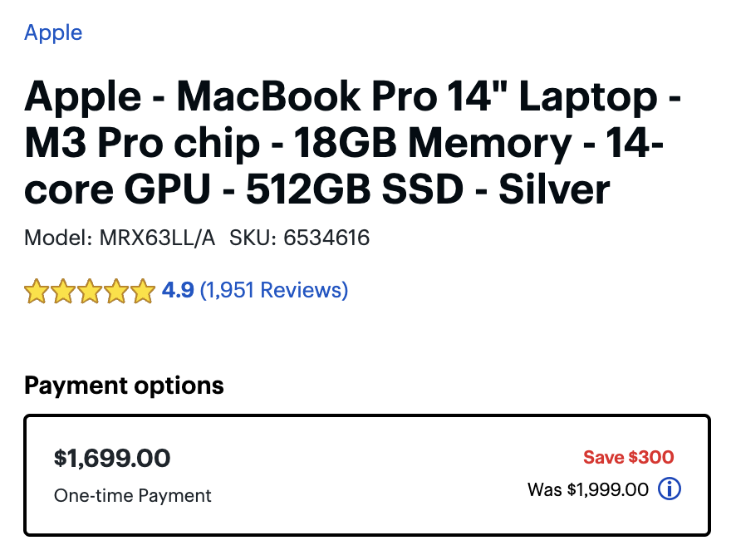Screen dimensions: 731x560
Task: Click the 'SKU:' label
Action: click(253, 238)
